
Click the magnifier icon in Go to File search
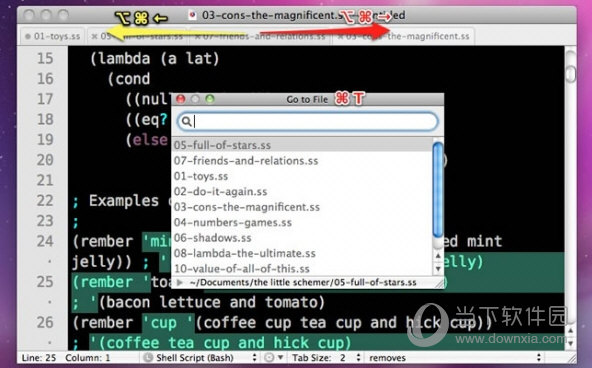tap(186, 122)
